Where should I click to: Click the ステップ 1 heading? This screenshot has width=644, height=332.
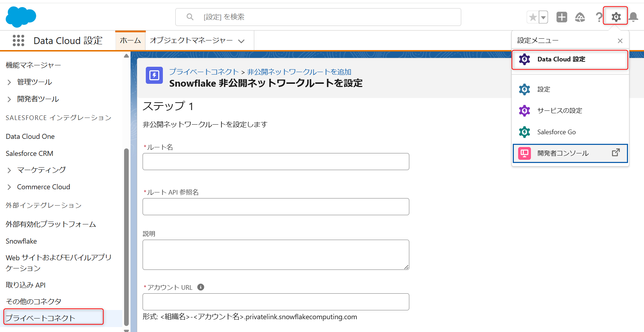click(x=168, y=107)
